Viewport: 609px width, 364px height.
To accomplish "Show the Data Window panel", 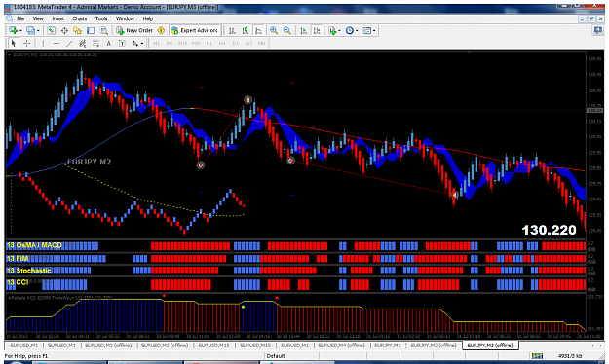I will (64, 30).
